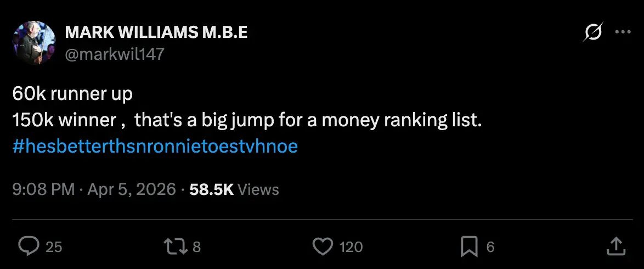Open the share icon menu
The height and width of the screenshot is (269, 644).
click(x=615, y=245)
